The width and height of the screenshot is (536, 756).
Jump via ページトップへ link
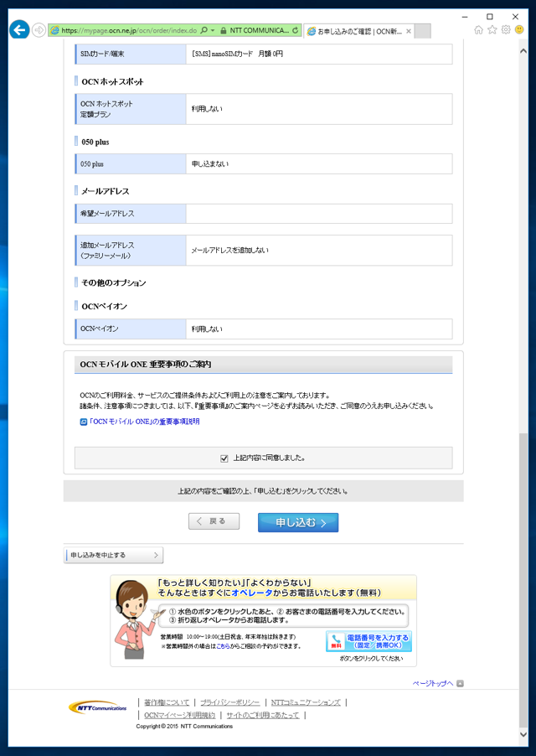coord(433,683)
